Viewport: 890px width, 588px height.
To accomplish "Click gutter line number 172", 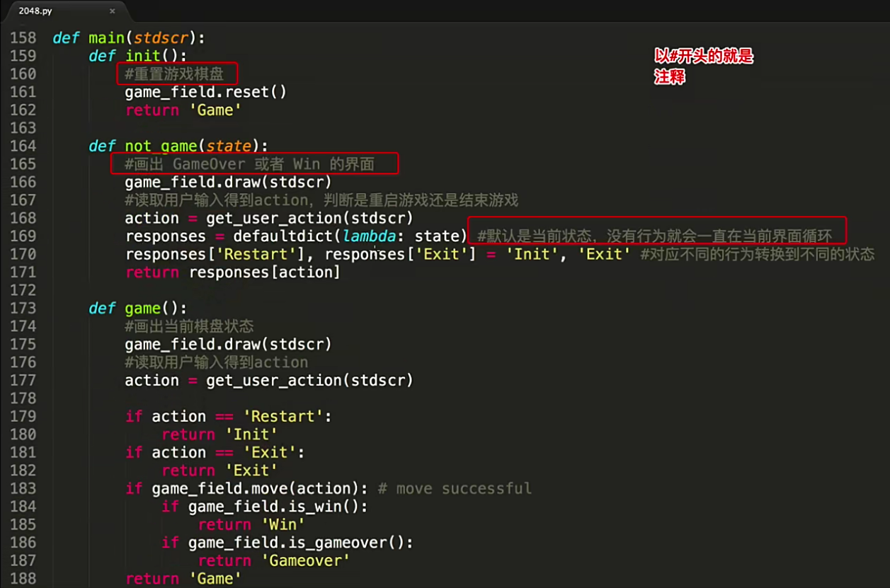I will pyautogui.click(x=23, y=290).
